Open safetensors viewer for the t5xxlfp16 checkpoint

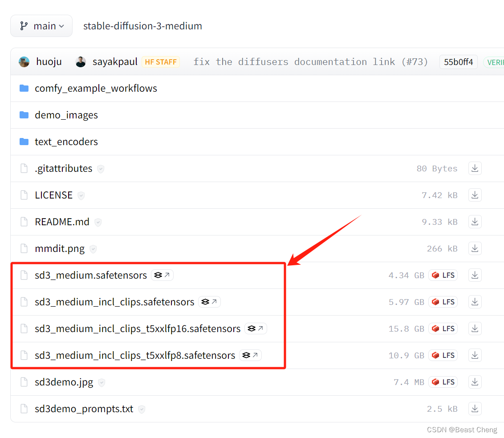256,328
